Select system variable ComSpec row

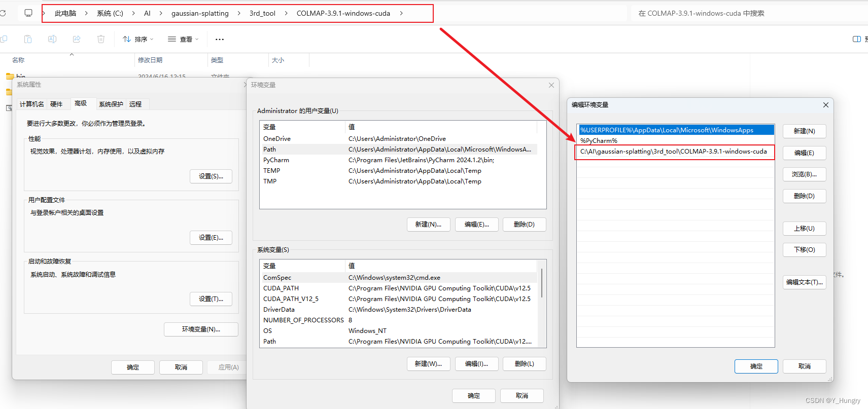pos(398,277)
